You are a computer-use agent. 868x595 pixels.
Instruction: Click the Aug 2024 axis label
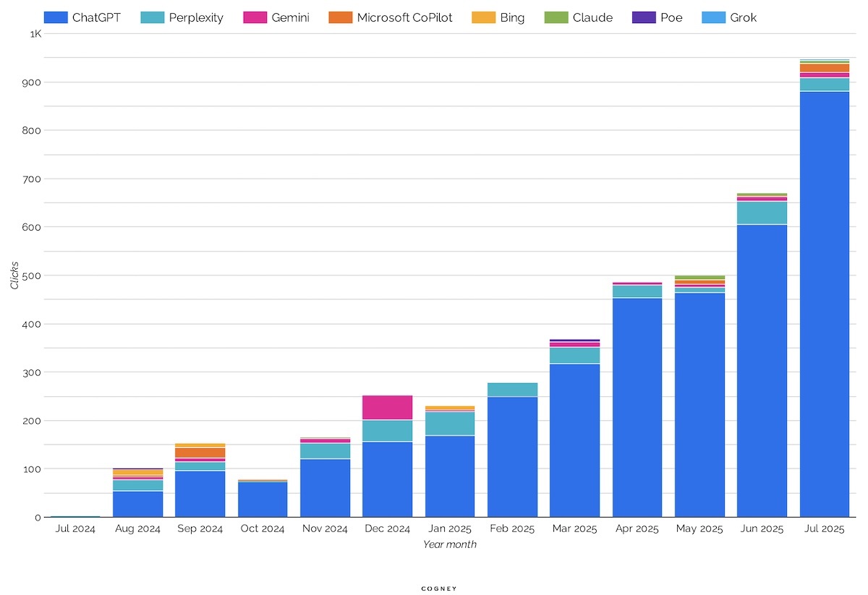click(x=138, y=529)
